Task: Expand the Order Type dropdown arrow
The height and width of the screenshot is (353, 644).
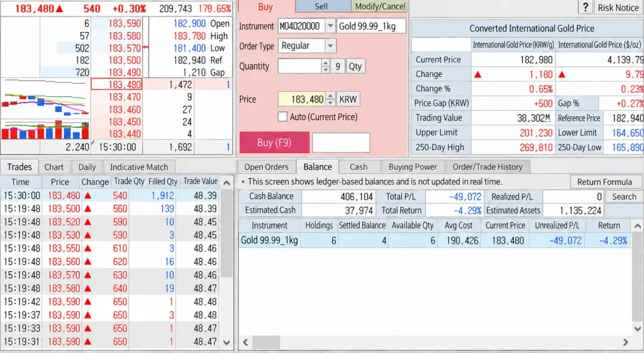Action: (331, 45)
